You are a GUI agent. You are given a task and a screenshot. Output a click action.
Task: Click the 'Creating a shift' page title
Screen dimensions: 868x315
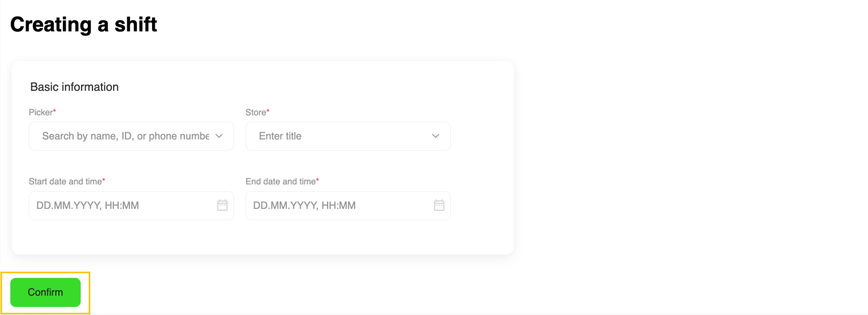coord(84,25)
